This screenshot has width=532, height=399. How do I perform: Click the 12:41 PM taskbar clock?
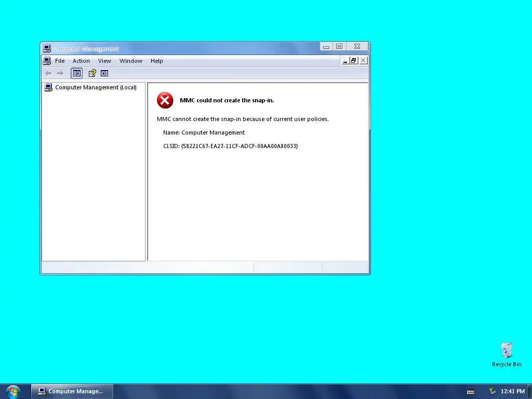513,392
